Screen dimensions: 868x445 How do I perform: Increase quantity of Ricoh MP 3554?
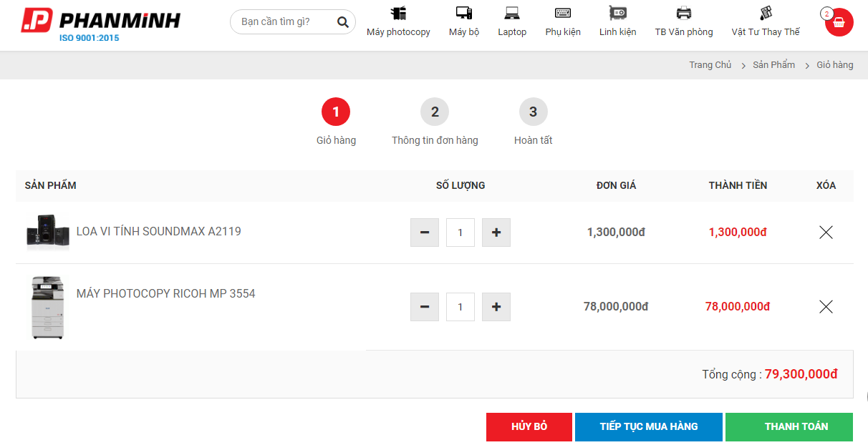click(496, 307)
